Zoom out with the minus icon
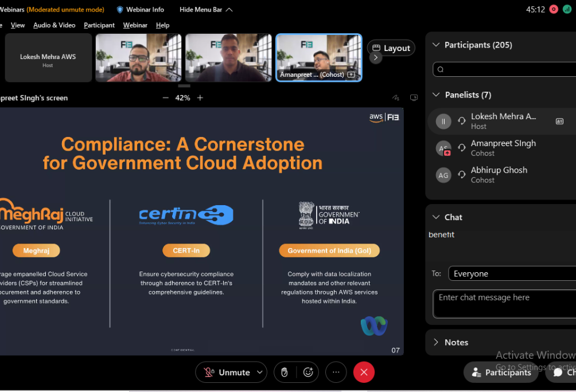576x392 pixels. (x=165, y=98)
